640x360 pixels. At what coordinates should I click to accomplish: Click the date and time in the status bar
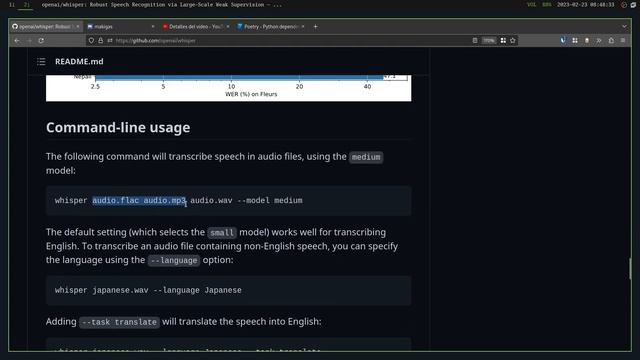(x=585, y=4)
